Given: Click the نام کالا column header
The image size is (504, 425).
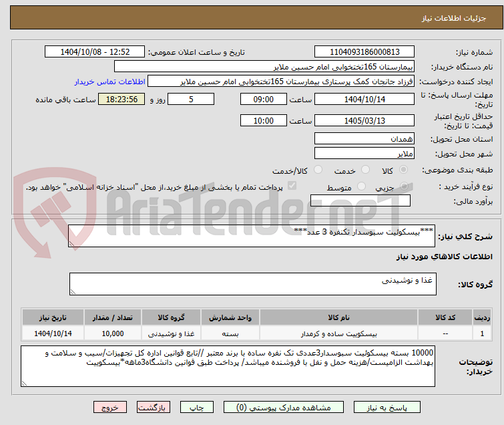Looking at the screenshot, I should point(339,317).
